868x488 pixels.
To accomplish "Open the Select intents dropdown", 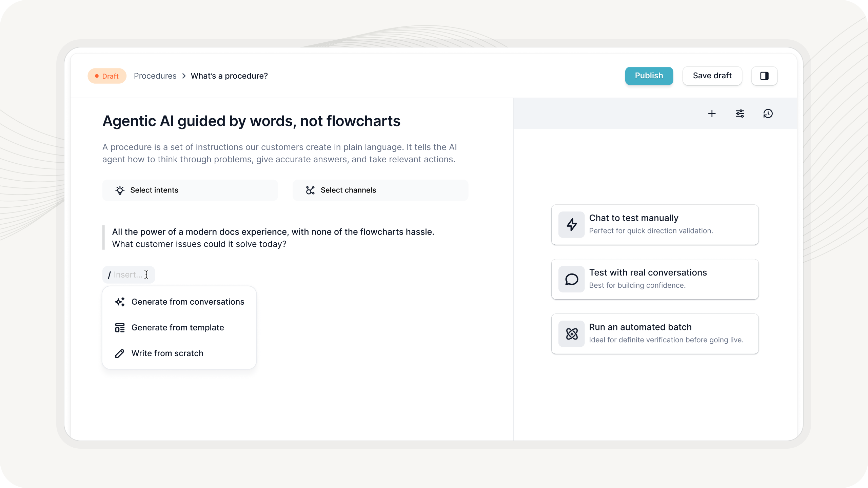I will (190, 190).
